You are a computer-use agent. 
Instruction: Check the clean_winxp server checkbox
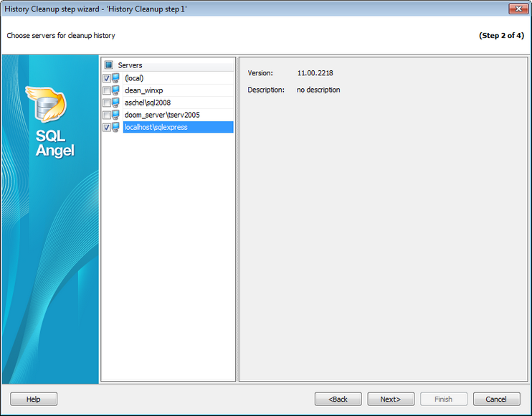click(x=107, y=90)
